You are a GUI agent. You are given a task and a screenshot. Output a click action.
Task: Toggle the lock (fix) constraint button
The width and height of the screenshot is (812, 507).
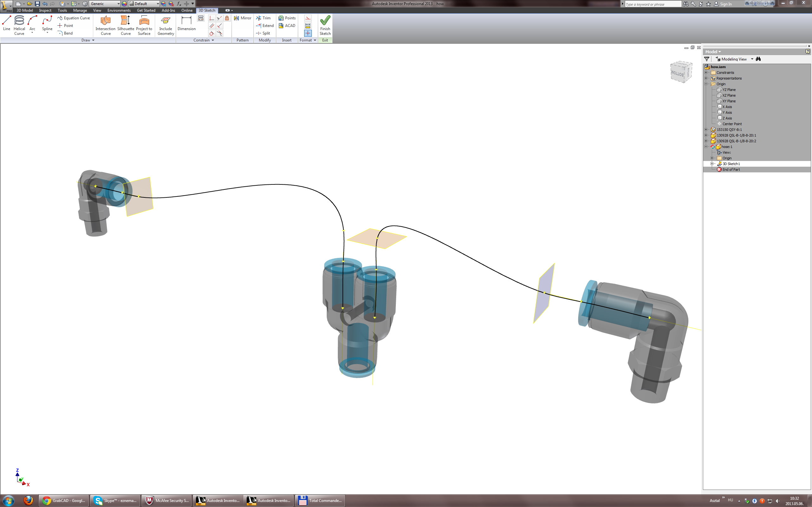point(227,18)
